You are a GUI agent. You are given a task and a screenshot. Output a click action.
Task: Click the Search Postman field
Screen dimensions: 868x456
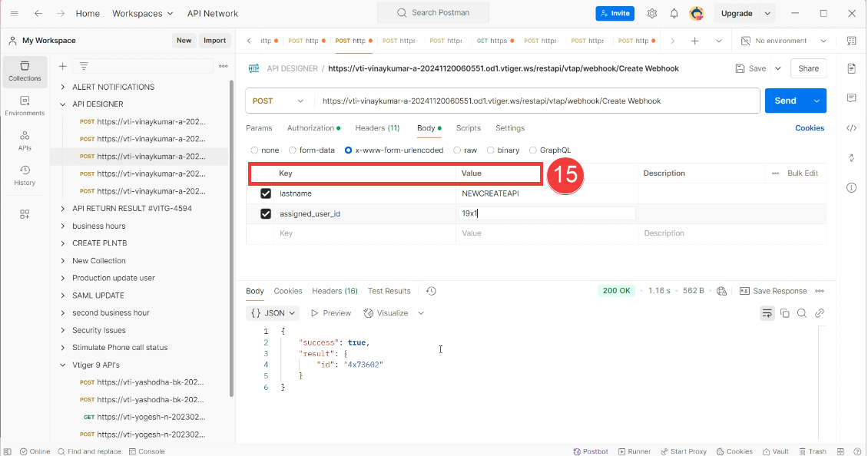[x=433, y=13]
